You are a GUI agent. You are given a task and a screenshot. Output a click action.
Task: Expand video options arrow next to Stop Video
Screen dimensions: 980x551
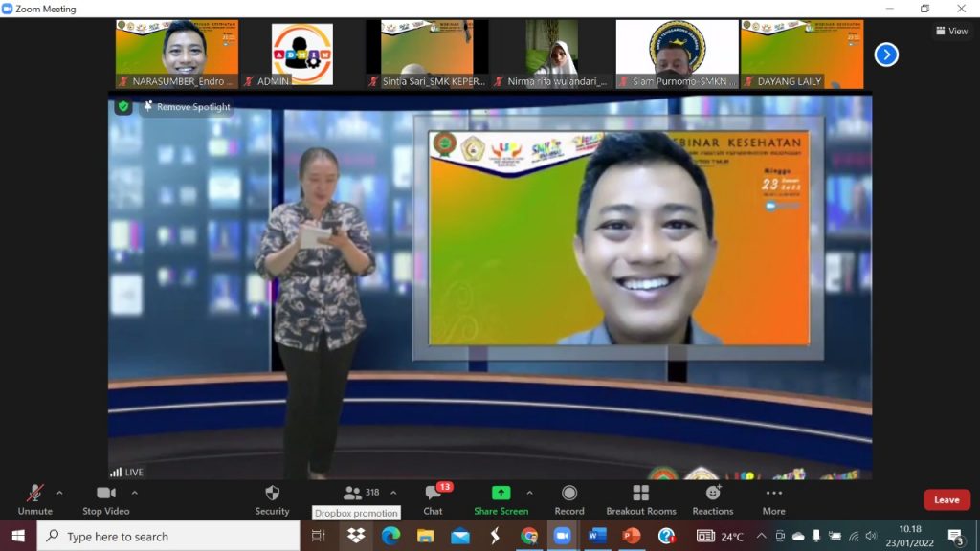click(134, 494)
